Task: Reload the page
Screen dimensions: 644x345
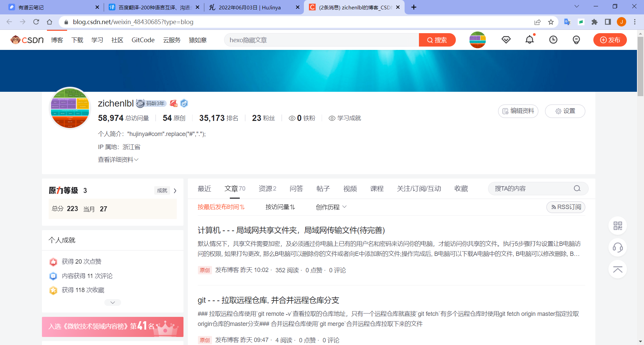Action: (x=36, y=22)
